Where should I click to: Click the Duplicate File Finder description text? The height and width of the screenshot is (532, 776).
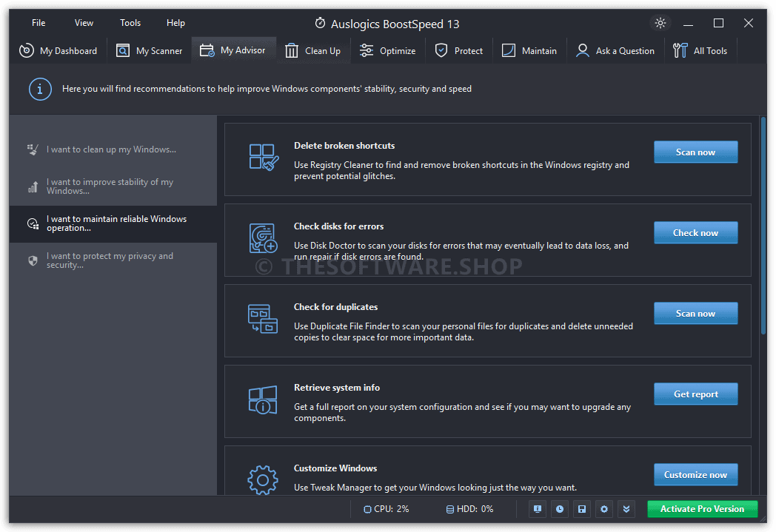(464, 331)
